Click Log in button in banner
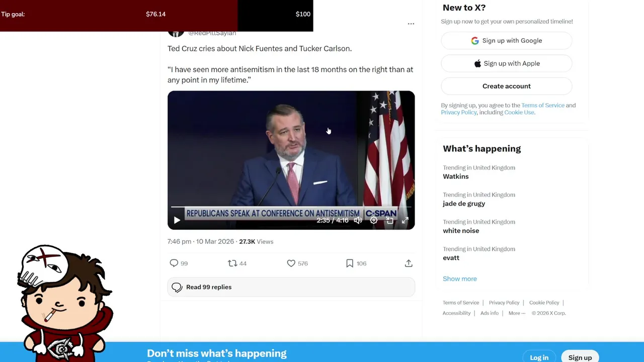Image resolution: width=644 pixels, height=362 pixels. click(539, 357)
